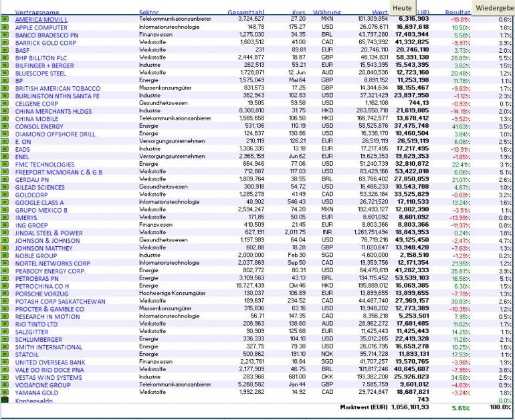Select JINDAL STEEL & POWER currency INR
The image size is (515, 420).
coord(328,232)
